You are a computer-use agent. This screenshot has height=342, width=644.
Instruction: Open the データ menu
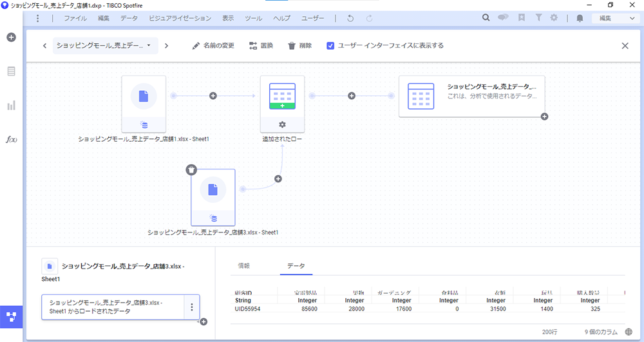pyautogui.click(x=129, y=18)
